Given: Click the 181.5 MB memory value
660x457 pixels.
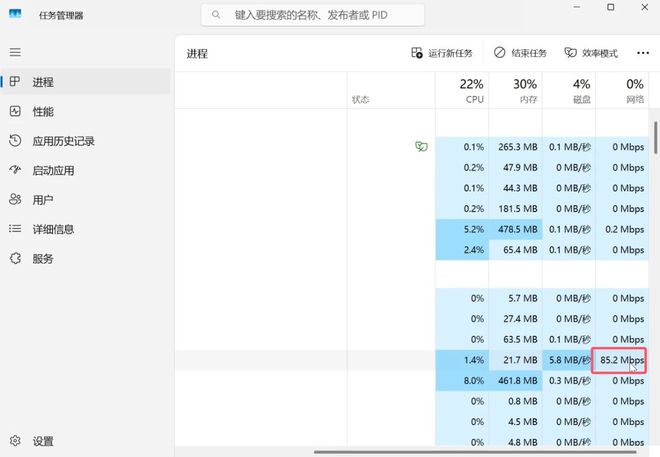Looking at the screenshot, I should coord(518,209).
